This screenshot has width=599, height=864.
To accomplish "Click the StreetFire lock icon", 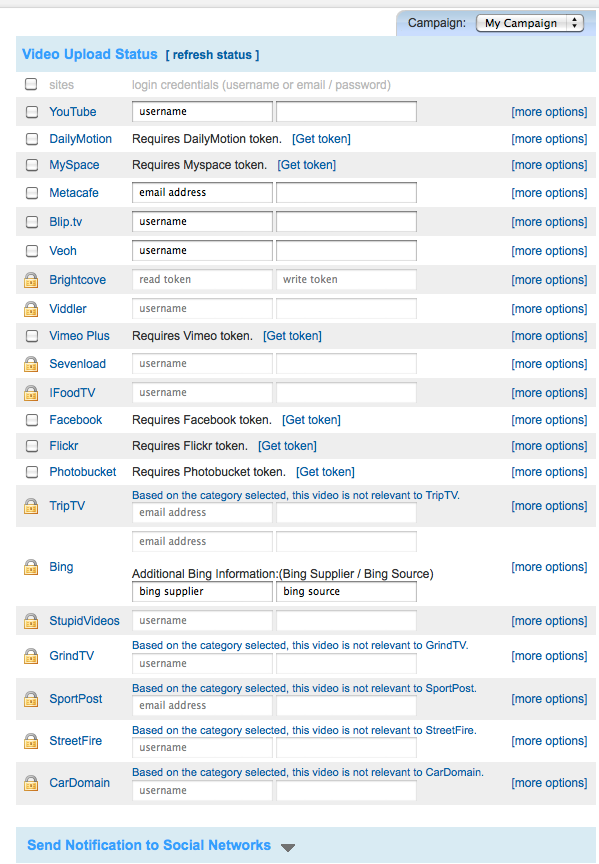I will pyautogui.click(x=31, y=741).
